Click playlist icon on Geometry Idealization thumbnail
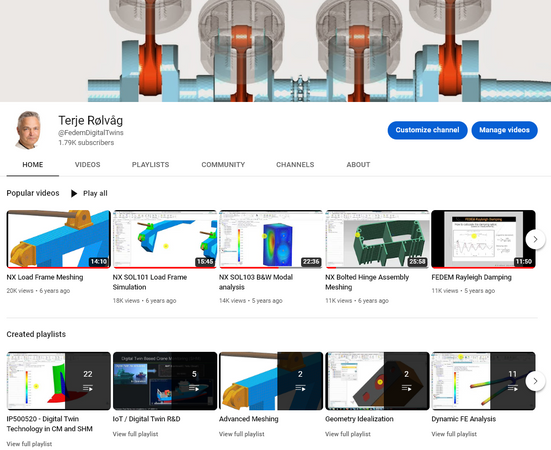 coord(407,388)
